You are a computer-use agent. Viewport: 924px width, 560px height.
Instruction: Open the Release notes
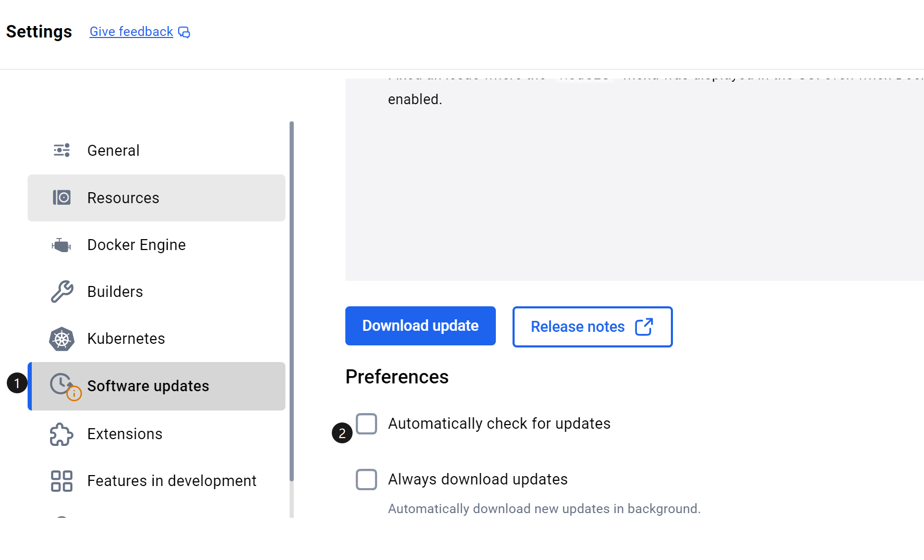(592, 327)
